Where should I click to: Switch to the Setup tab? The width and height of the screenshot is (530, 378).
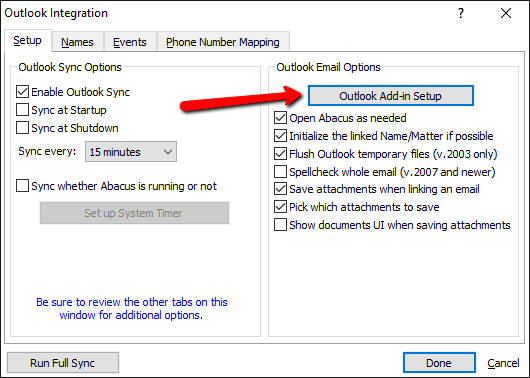point(28,41)
